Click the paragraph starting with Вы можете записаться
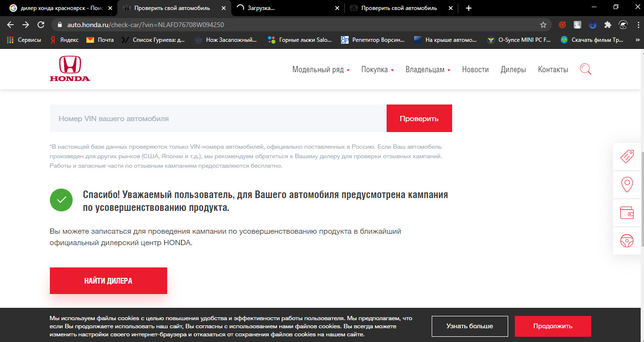Image resolution: width=644 pixels, height=342 pixels. (226, 237)
